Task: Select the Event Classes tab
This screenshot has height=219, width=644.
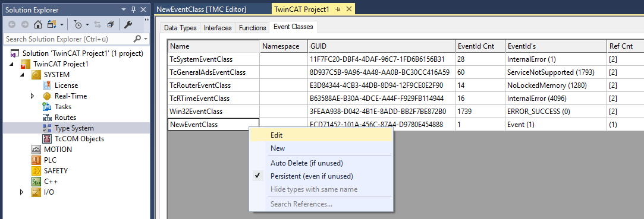Action: pyautogui.click(x=293, y=27)
